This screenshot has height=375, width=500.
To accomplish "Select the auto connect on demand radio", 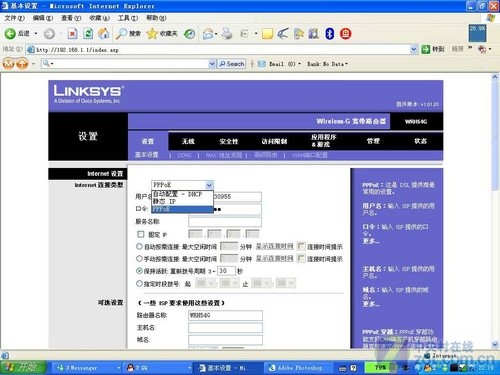I will tap(139, 246).
